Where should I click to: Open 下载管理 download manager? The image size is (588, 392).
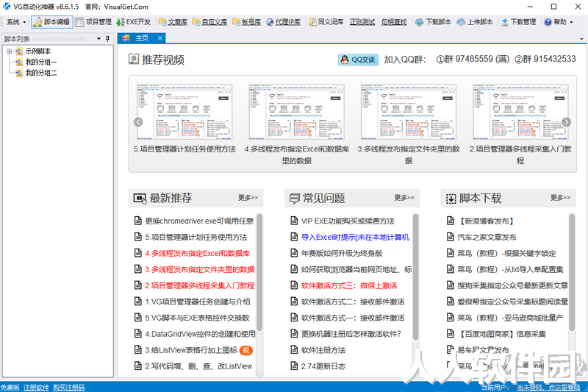click(519, 22)
